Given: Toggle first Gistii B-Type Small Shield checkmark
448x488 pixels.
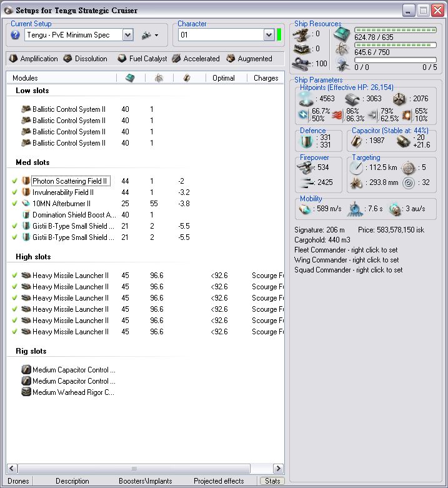Looking at the screenshot, I should (x=14, y=226).
